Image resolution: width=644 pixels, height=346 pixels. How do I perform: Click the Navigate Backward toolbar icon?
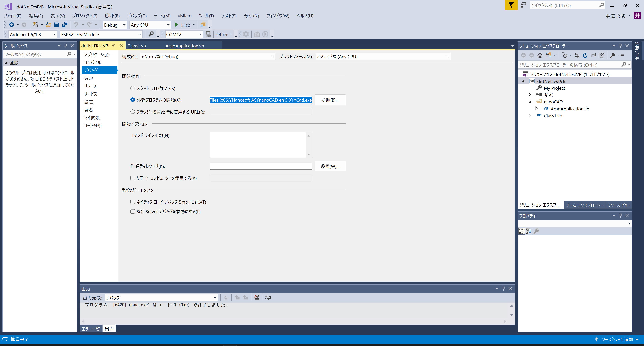[12, 25]
